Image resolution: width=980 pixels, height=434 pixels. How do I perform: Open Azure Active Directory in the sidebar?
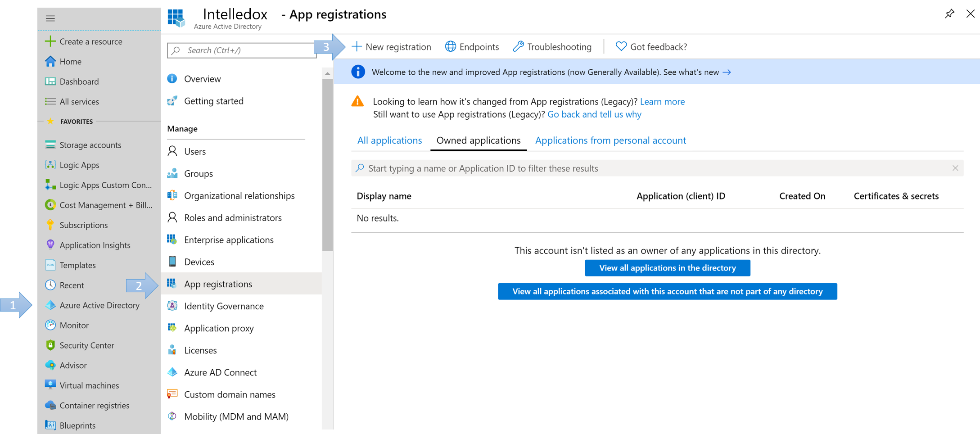[99, 305]
